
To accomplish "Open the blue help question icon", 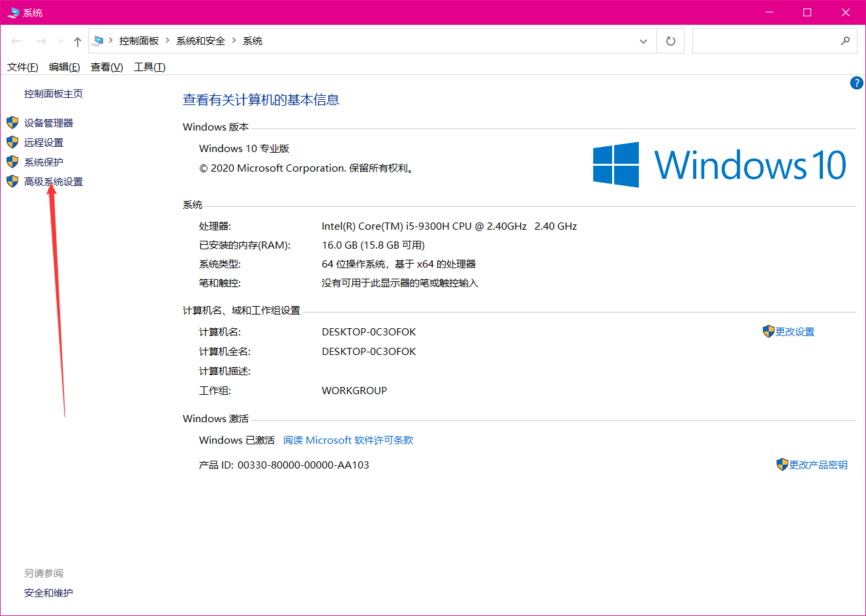I will (x=857, y=83).
